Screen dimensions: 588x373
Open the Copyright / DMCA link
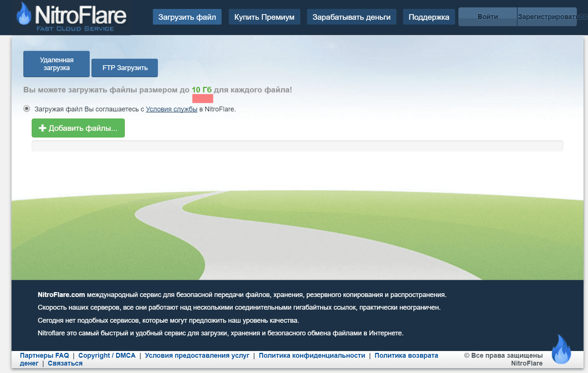click(x=107, y=355)
